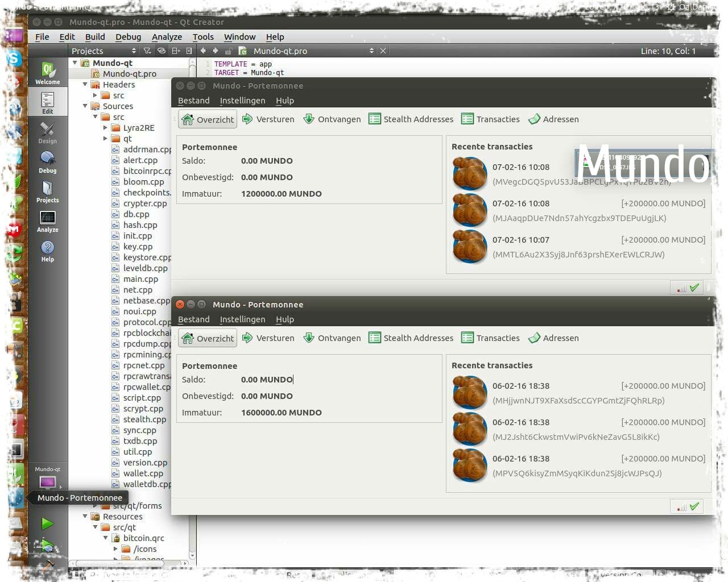The image size is (728, 582).
Task: Expand the Lyra2RE folder
Action: pyautogui.click(x=105, y=127)
